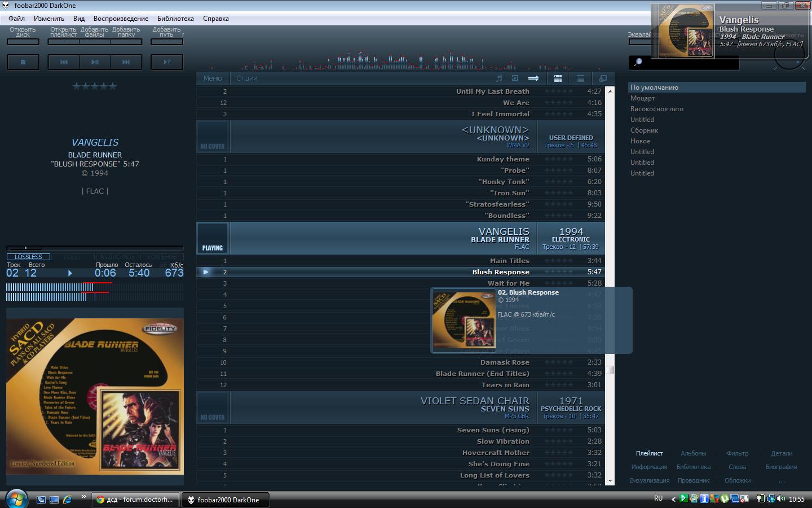
Task: Open the Изменить menu
Action: click(x=49, y=19)
